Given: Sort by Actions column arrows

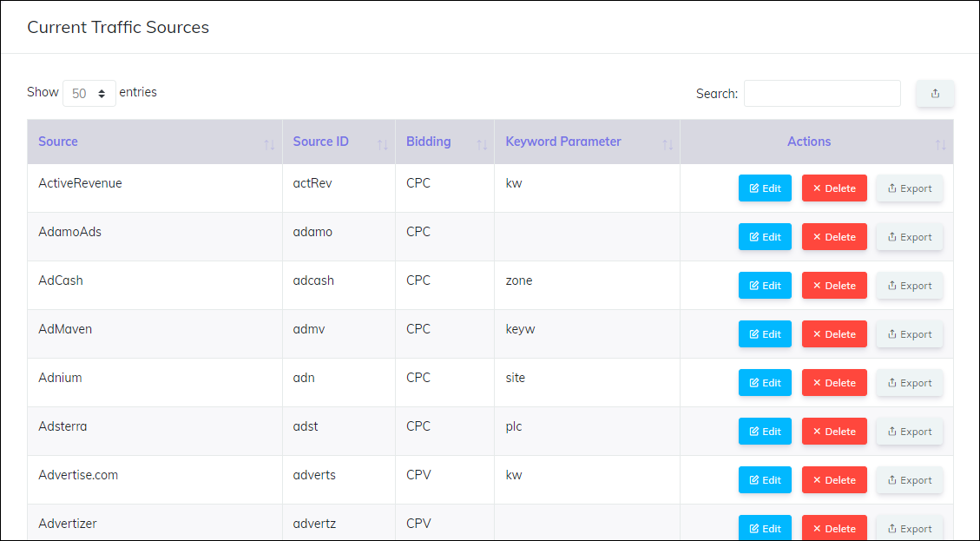Looking at the screenshot, I should (941, 145).
